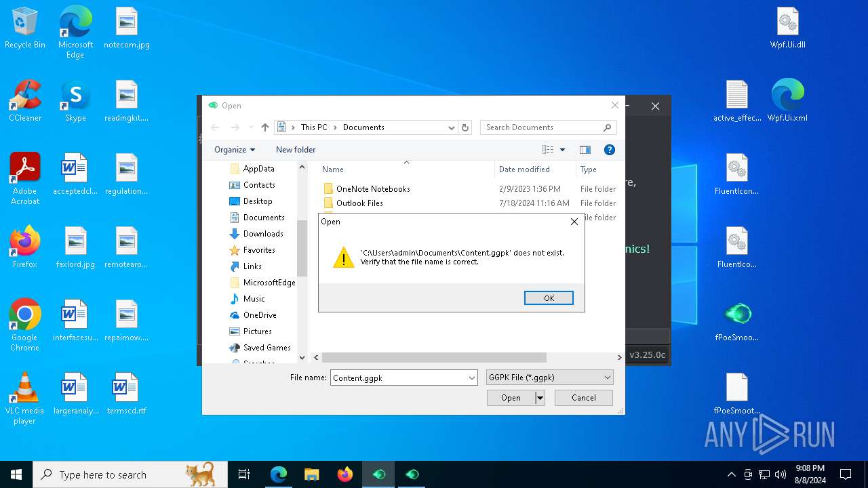Expand the Open button's split arrow

click(540, 398)
